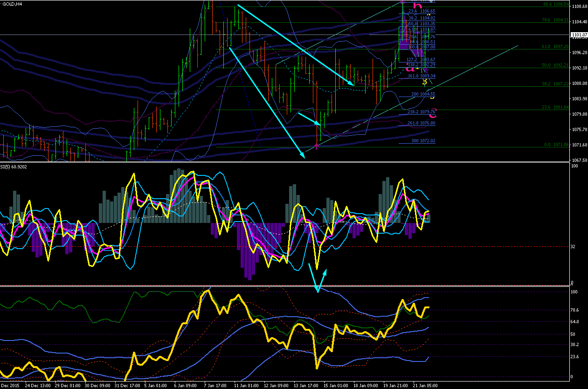Click the 1104.48 price axis label
The width and height of the screenshot is (588, 389).
[x=579, y=22]
